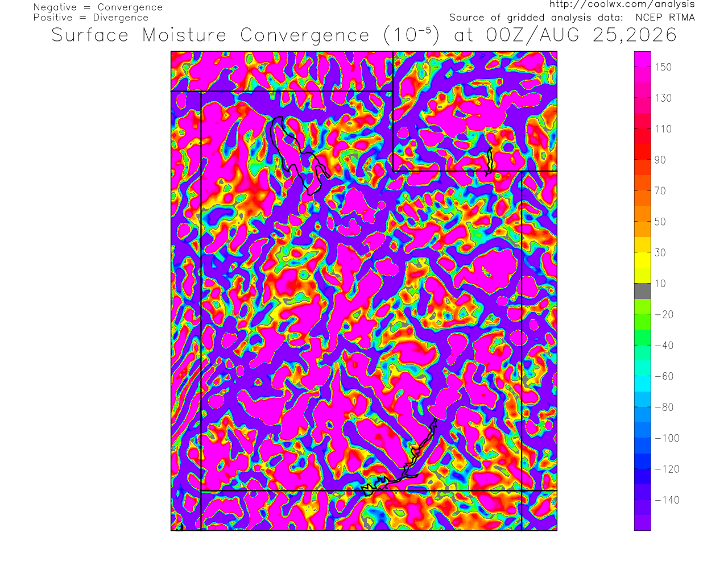Click the red swatch near 110
Viewport: 728px width, 582px height.
[x=643, y=129]
